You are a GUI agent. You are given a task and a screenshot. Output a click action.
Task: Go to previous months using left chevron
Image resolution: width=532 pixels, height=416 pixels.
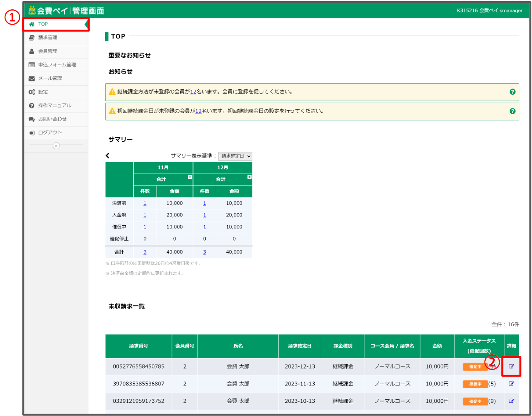(x=107, y=156)
